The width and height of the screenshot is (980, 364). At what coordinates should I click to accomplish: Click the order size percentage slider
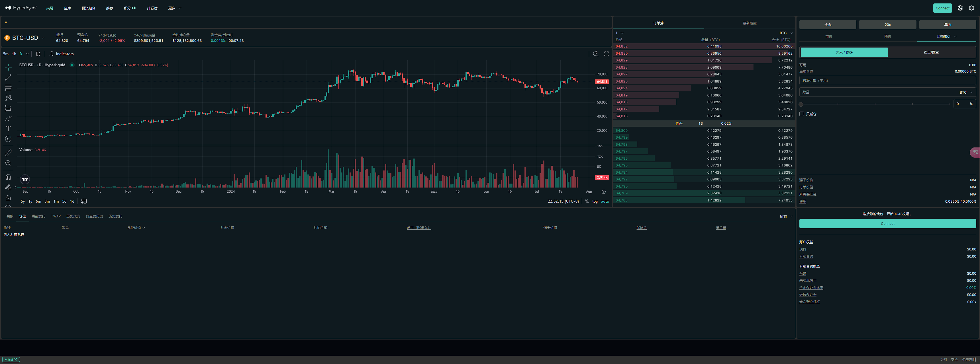[x=875, y=104]
